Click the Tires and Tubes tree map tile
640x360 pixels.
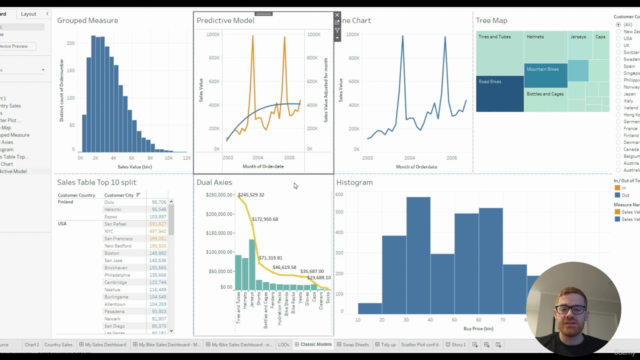pos(500,53)
